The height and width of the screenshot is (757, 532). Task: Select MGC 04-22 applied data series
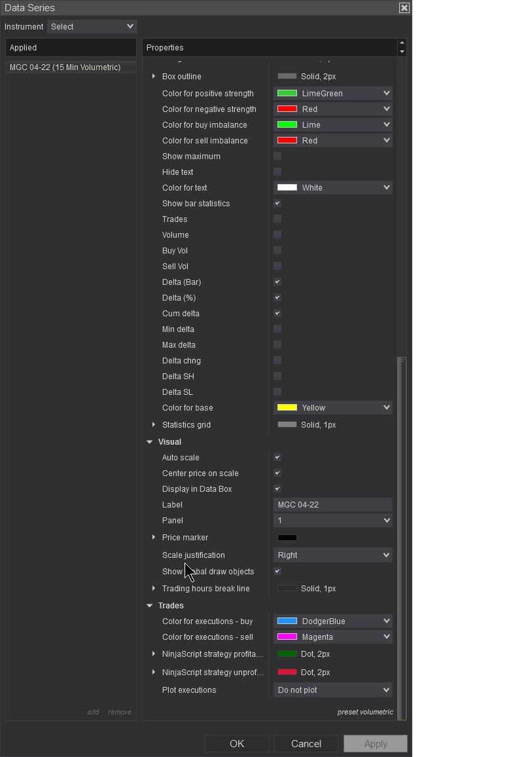(65, 67)
